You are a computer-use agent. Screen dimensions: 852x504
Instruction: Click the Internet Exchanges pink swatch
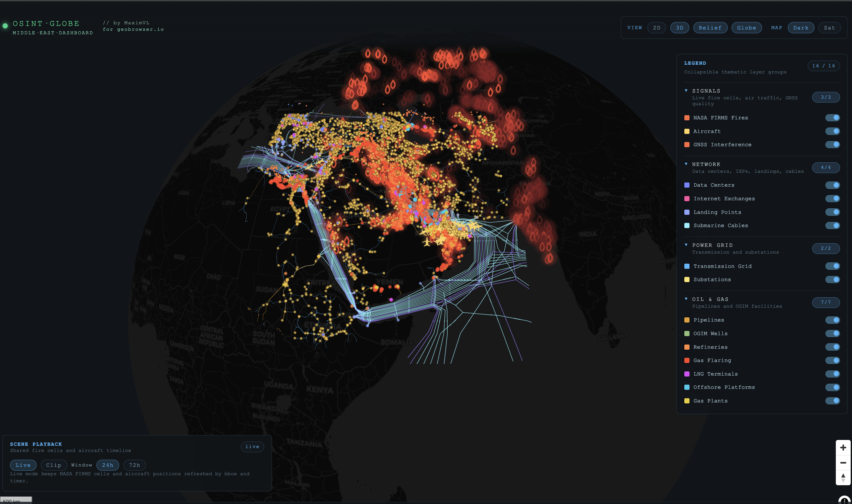point(687,199)
